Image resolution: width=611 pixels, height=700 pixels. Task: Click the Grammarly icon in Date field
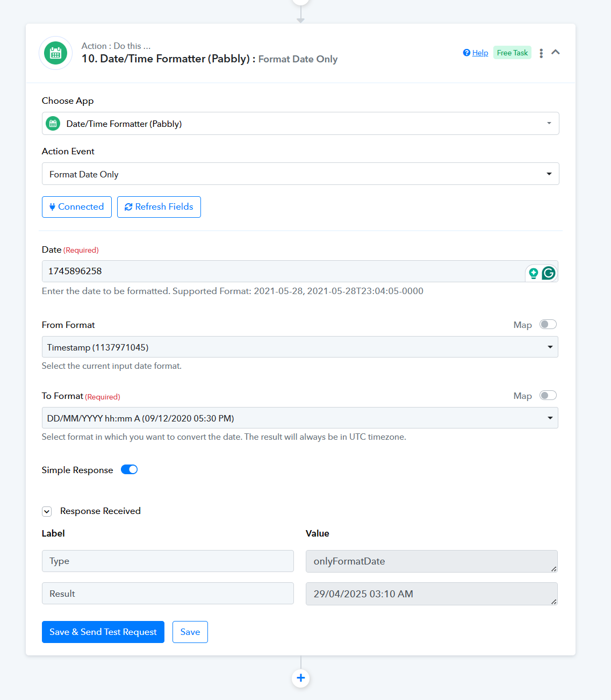click(x=549, y=273)
